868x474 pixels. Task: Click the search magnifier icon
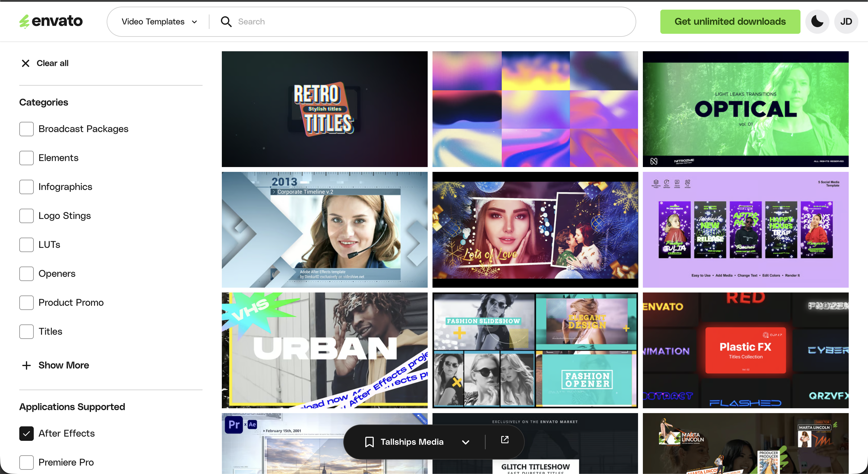(226, 22)
